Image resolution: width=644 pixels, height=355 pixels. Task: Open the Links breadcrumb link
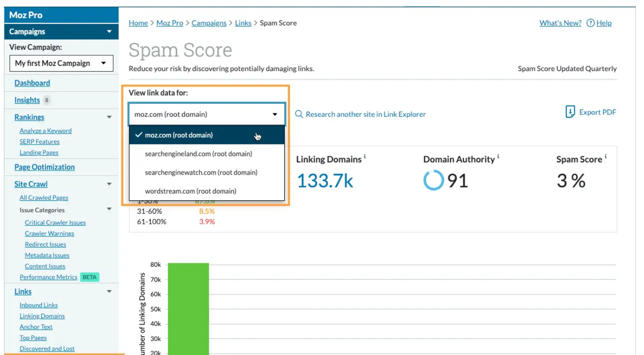coord(243,23)
